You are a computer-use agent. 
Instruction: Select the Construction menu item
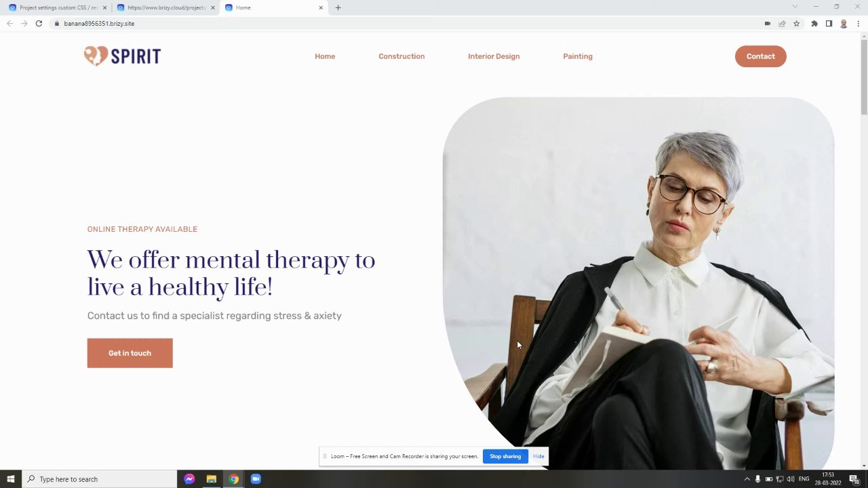click(x=401, y=56)
